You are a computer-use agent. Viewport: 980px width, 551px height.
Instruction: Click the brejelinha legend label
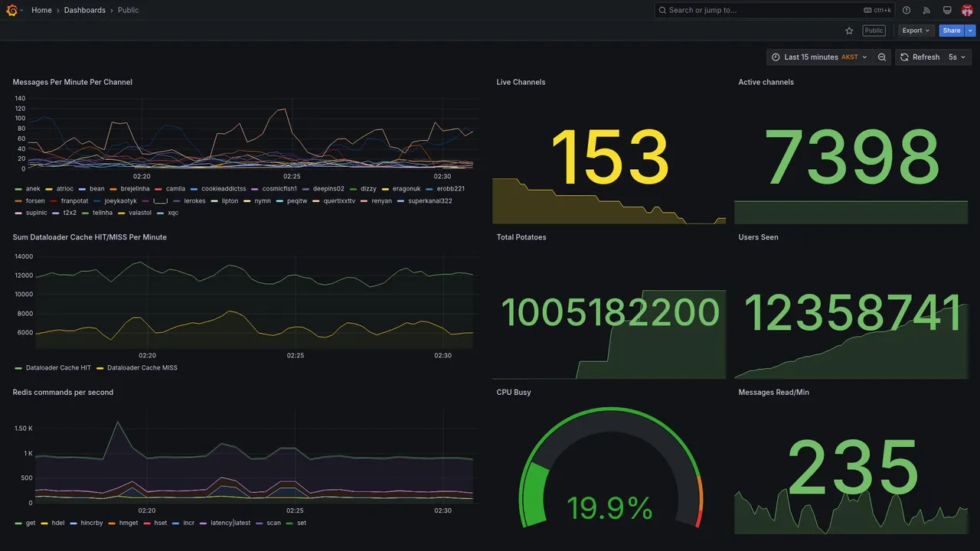[137, 188]
